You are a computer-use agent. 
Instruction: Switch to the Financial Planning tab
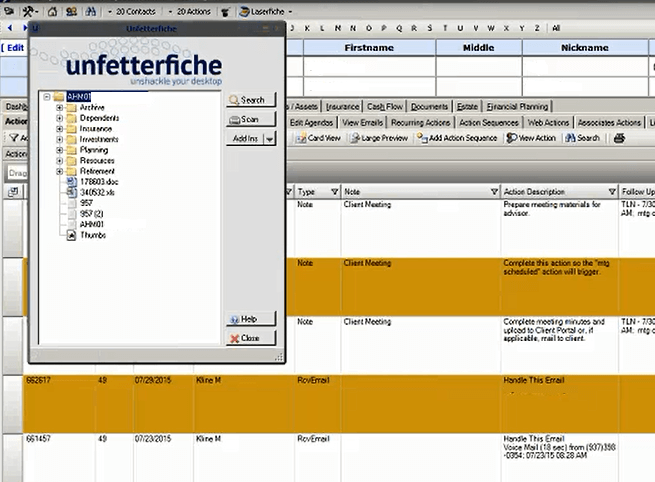pos(517,107)
